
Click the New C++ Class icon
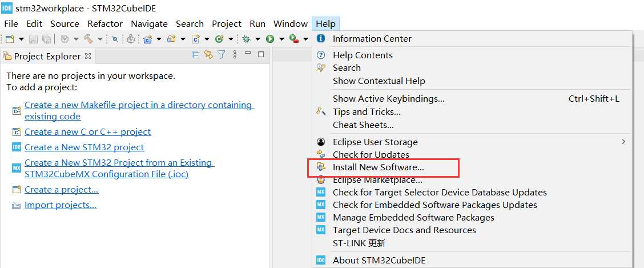click(219, 39)
